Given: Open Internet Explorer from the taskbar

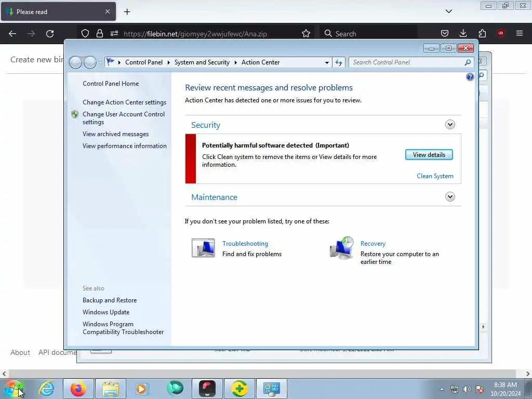Looking at the screenshot, I should coord(46,389).
